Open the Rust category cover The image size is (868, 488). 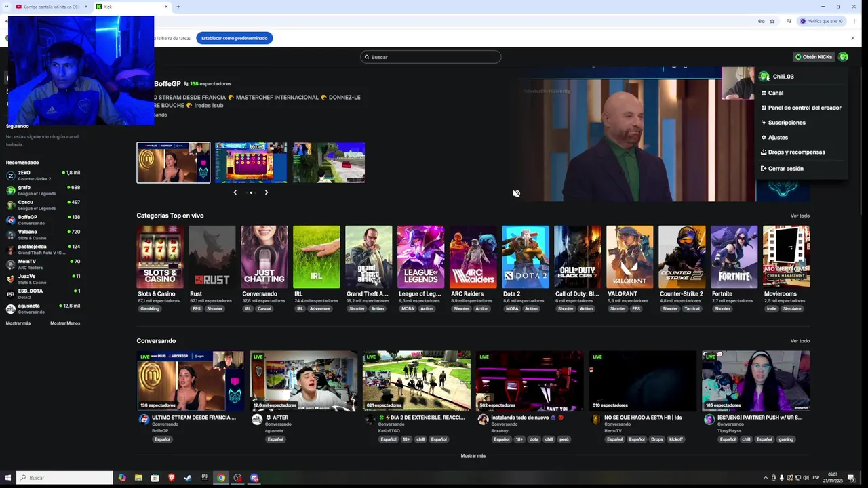click(x=212, y=257)
